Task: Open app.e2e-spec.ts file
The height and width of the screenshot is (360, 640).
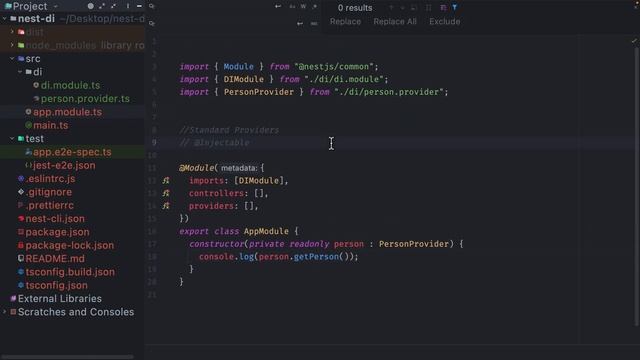Action: coord(72,152)
